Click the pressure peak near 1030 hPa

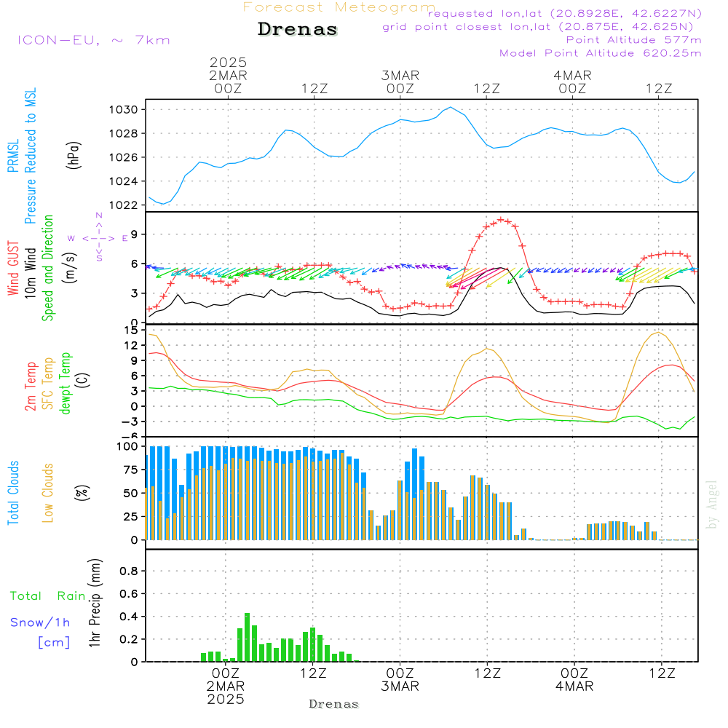point(451,107)
